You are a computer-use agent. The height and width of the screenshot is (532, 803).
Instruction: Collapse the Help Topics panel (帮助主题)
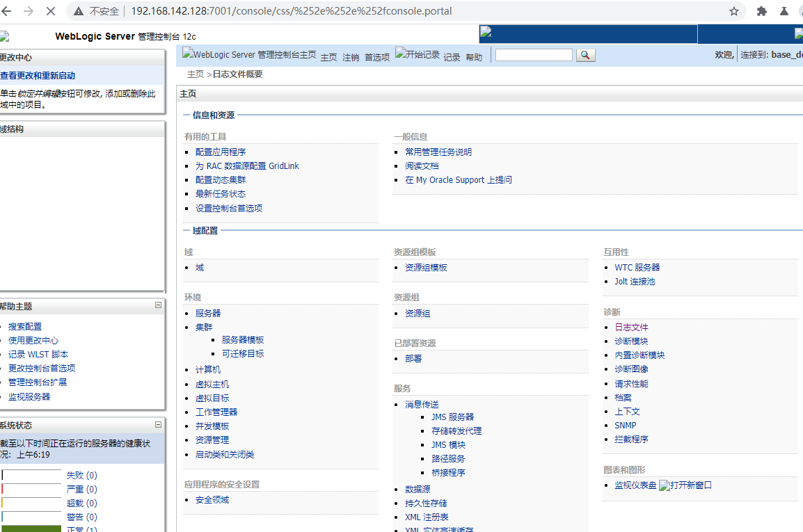(x=158, y=305)
